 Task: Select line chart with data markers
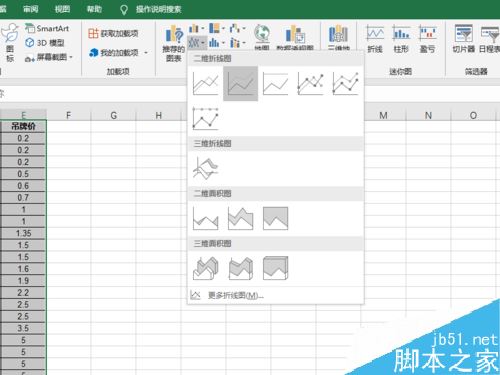click(310, 84)
